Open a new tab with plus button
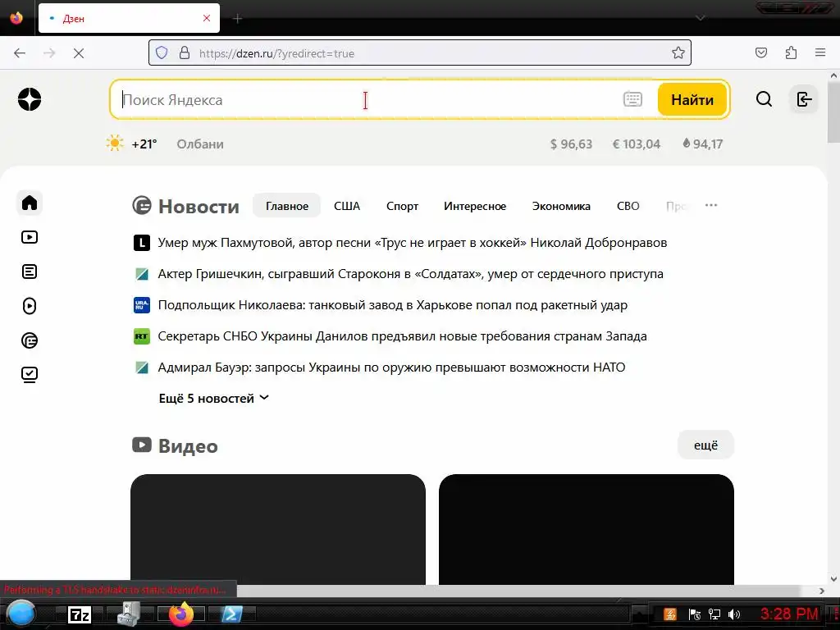Image resolution: width=840 pixels, height=630 pixels. coord(237,19)
